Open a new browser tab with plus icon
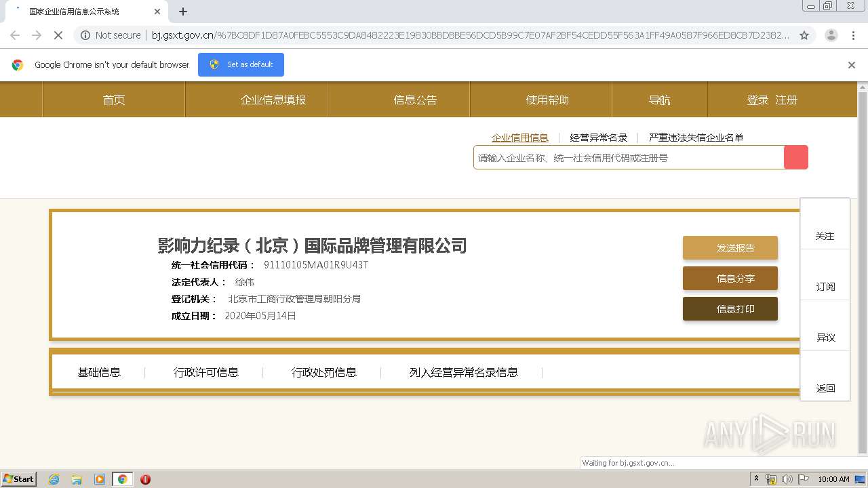 [183, 12]
